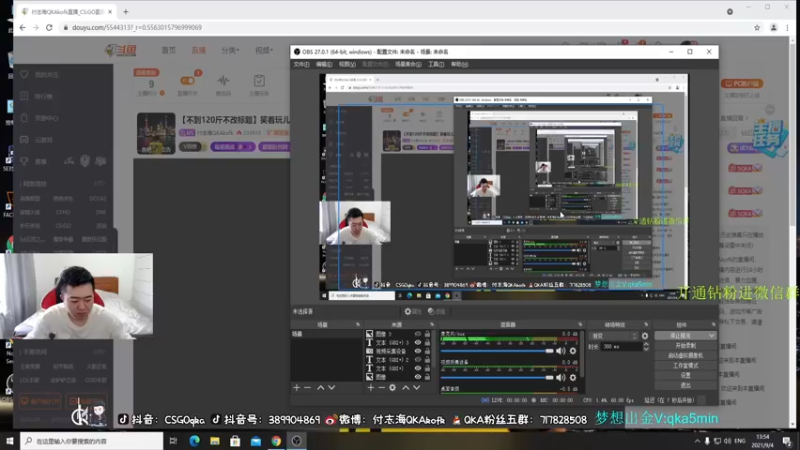
Task: Move the scene down in the scenes panel
Action: pyautogui.click(x=332, y=388)
